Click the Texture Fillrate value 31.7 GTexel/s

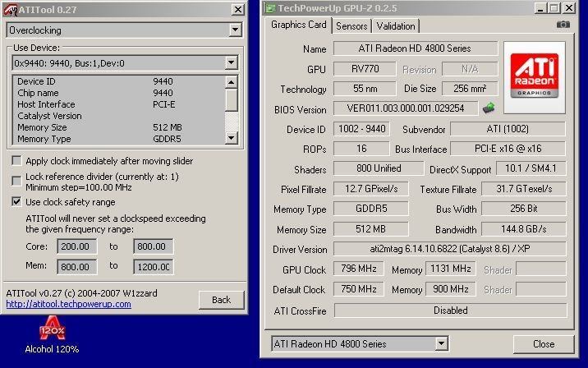[523, 189]
